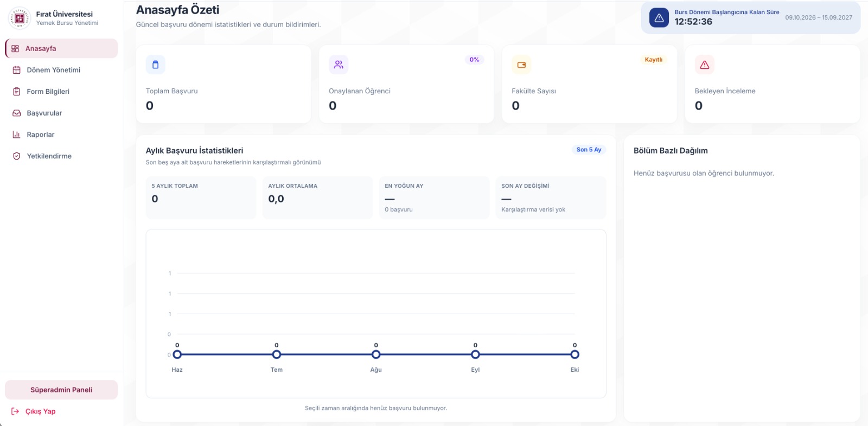Click the 5 AYLIK TOPLAM stat label
Image resolution: width=868 pixels, height=426 pixels.
[175, 186]
